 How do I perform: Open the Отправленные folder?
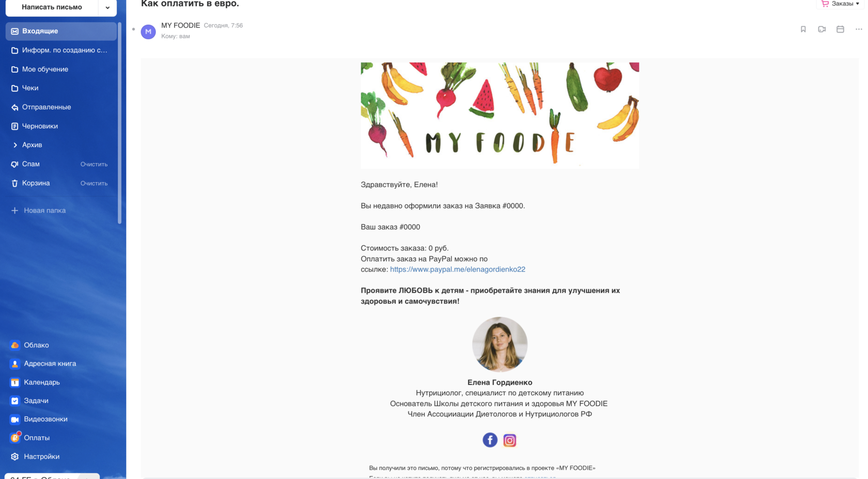[61, 107]
